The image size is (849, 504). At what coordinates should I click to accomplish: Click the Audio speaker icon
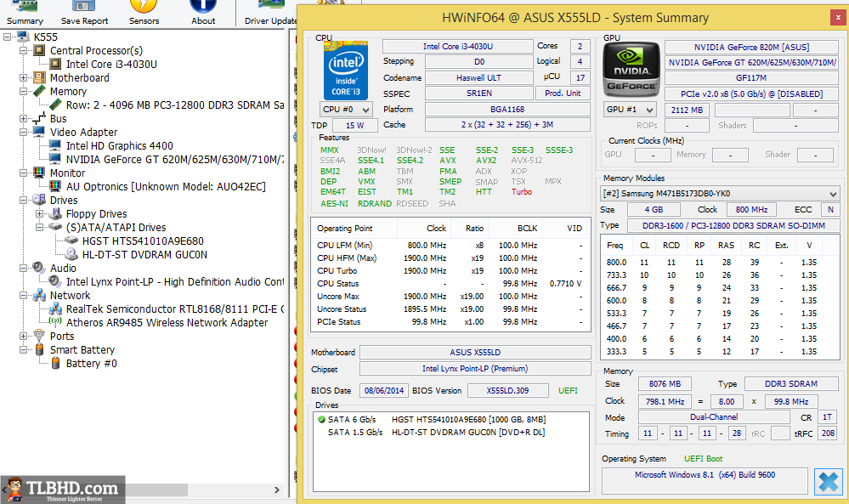point(39,268)
